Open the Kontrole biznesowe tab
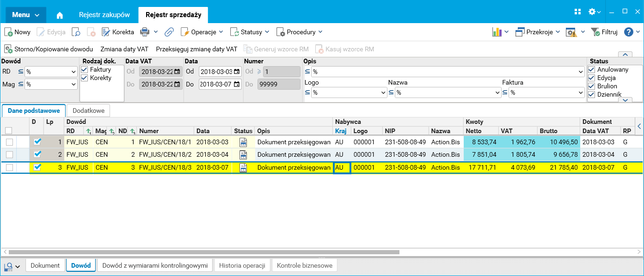Screen dimensions: 644x276 pyautogui.click(x=305, y=265)
